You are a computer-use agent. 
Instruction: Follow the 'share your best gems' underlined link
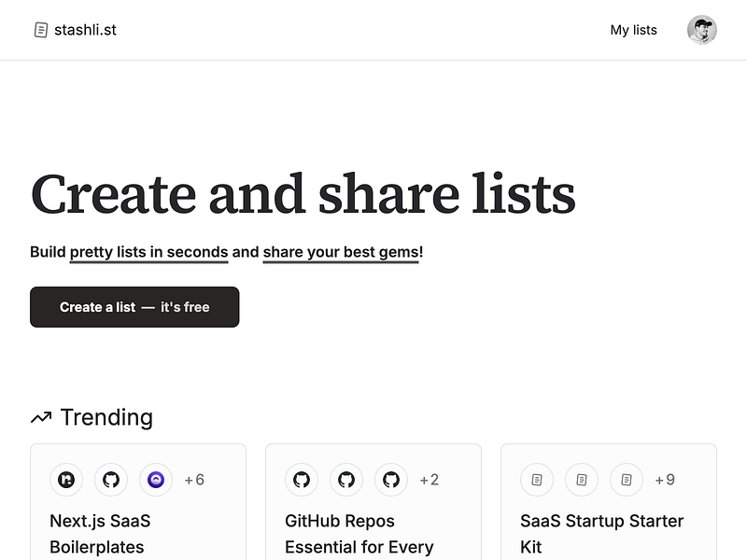click(x=341, y=252)
